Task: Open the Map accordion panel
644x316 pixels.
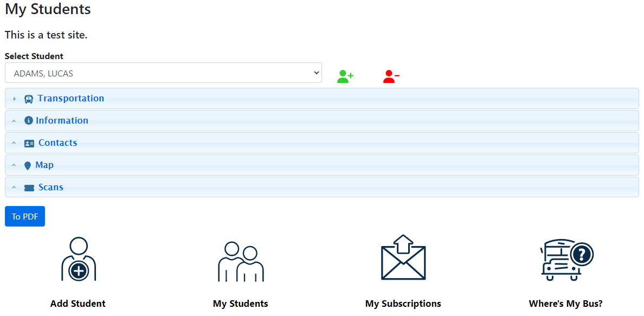Action: pyautogui.click(x=44, y=165)
